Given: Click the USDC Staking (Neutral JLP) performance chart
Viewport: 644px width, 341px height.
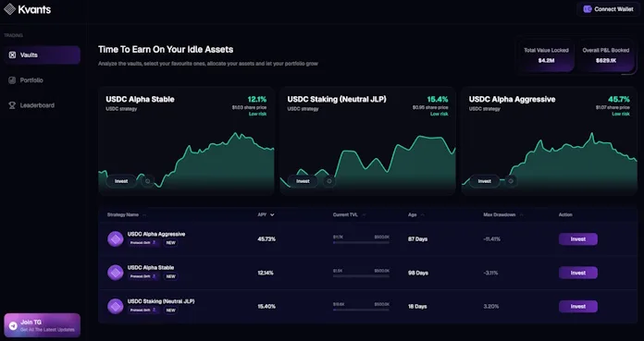Looking at the screenshot, I should pos(367,162).
